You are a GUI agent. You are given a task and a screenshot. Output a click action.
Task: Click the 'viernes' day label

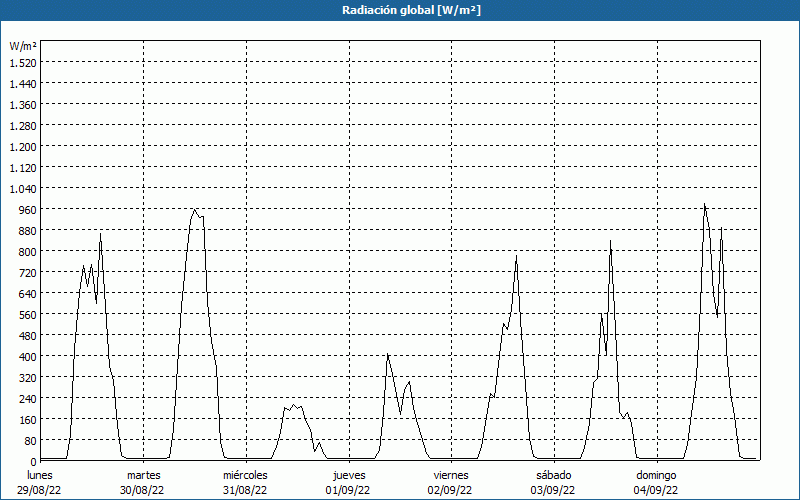(451, 475)
